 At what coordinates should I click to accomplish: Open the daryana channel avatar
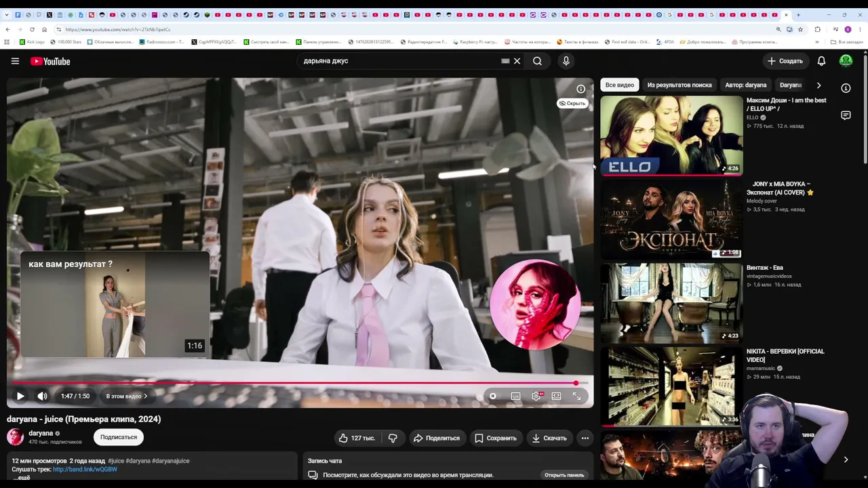[15, 437]
